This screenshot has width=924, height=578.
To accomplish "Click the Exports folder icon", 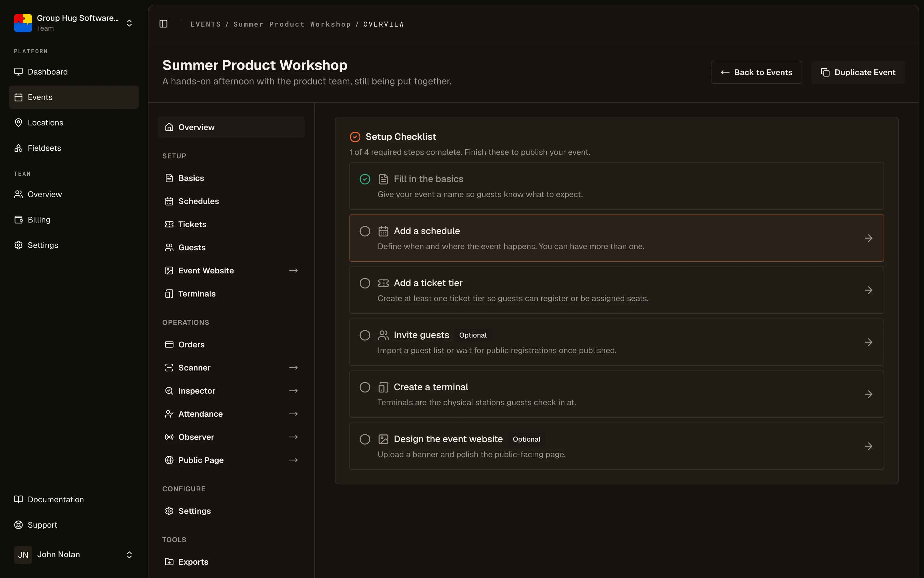I will (x=169, y=562).
